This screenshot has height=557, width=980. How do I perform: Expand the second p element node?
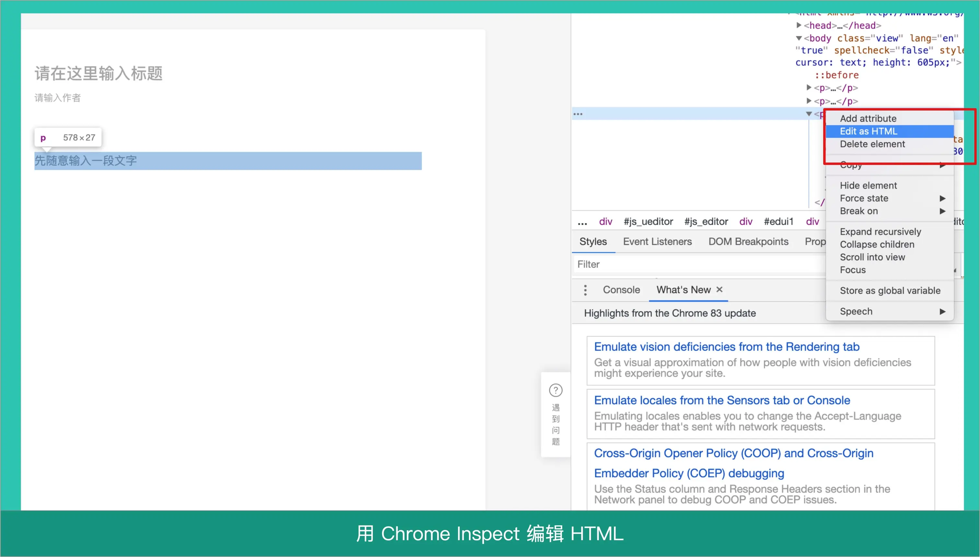[x=809, y=101]
